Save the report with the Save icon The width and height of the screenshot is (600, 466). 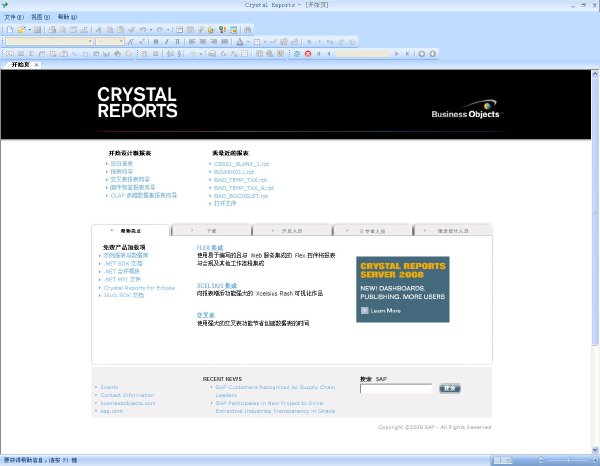[x=38, y=29]
